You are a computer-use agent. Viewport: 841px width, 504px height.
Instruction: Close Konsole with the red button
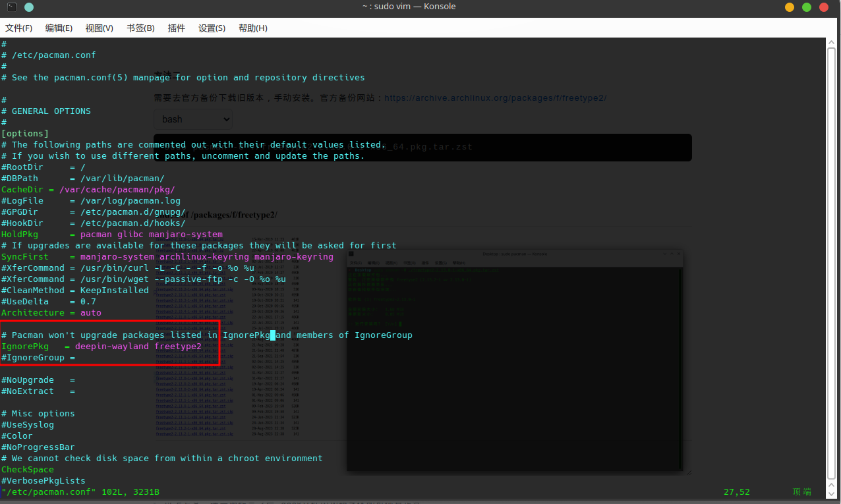(825, 7)
